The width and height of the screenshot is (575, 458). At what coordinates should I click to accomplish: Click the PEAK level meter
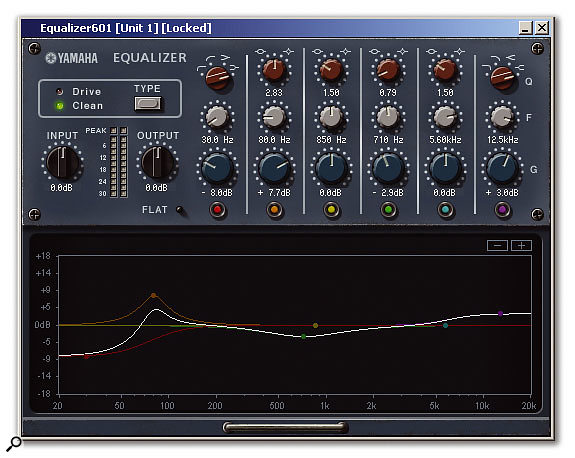[118, 162]
